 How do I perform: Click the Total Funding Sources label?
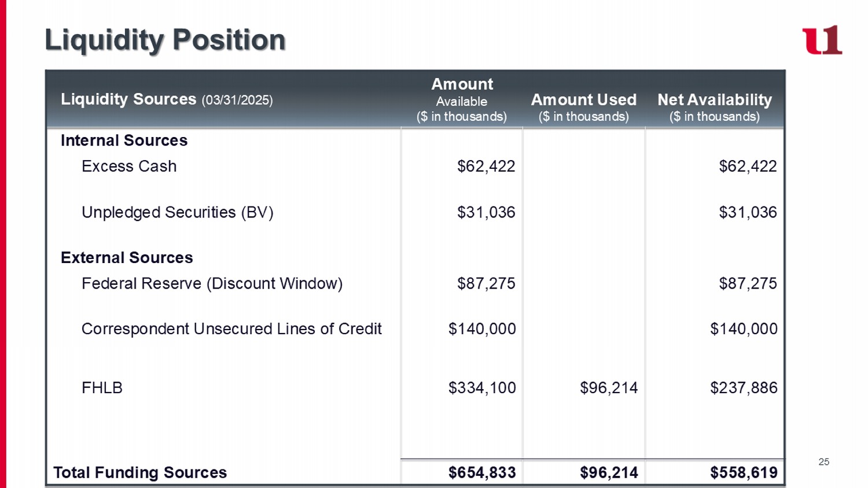pyautogui.click(x=140, y=472)
